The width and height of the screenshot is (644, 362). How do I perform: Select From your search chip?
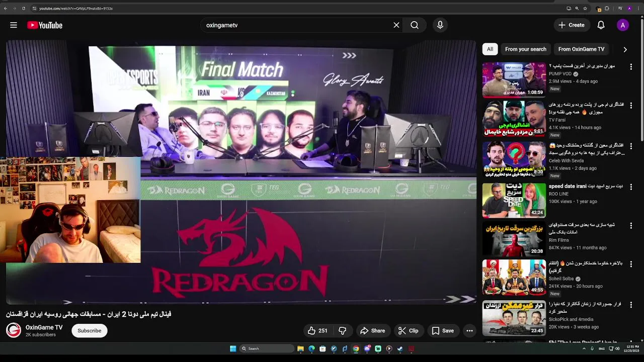tap(525, 49)
